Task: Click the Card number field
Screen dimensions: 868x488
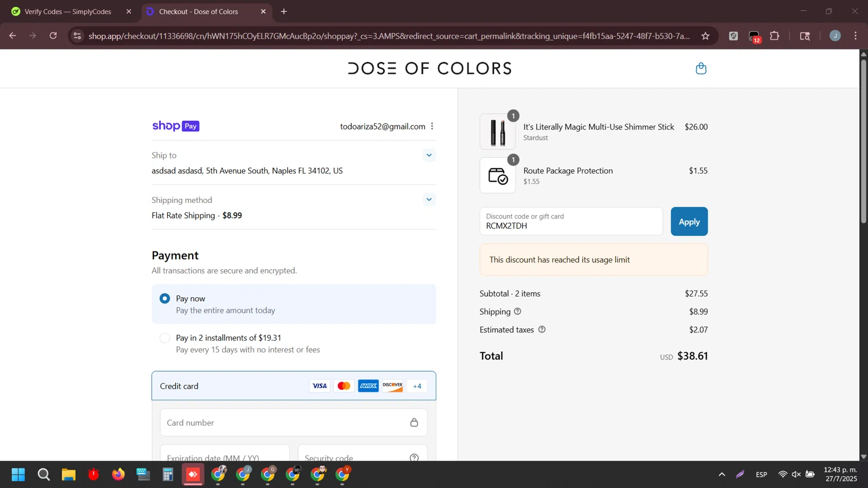Action: click(x=293, y=423)
